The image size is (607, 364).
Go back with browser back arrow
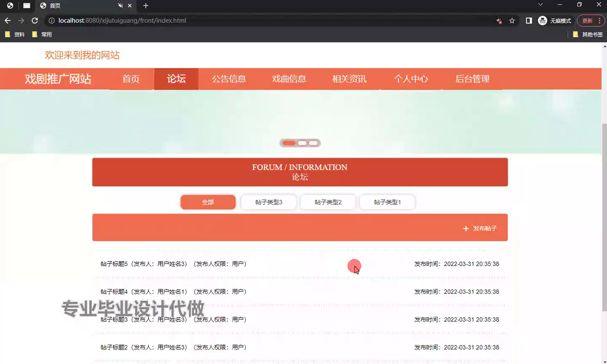click(8, 21)
